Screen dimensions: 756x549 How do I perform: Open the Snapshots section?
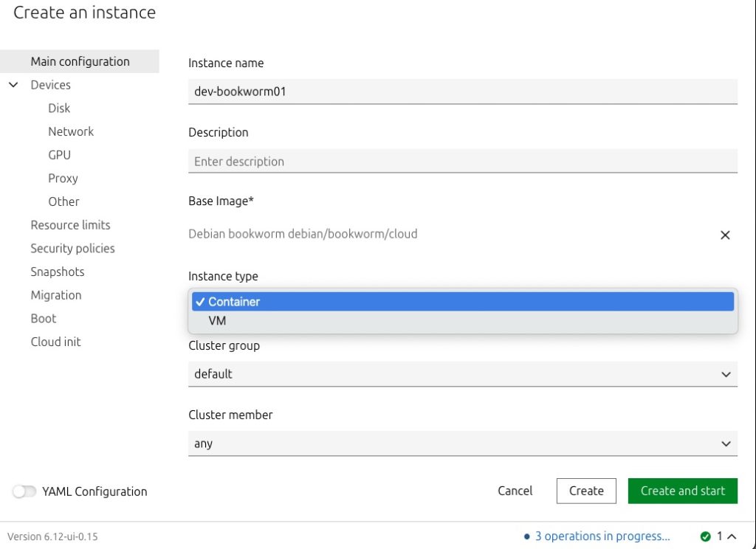(58, 272)
